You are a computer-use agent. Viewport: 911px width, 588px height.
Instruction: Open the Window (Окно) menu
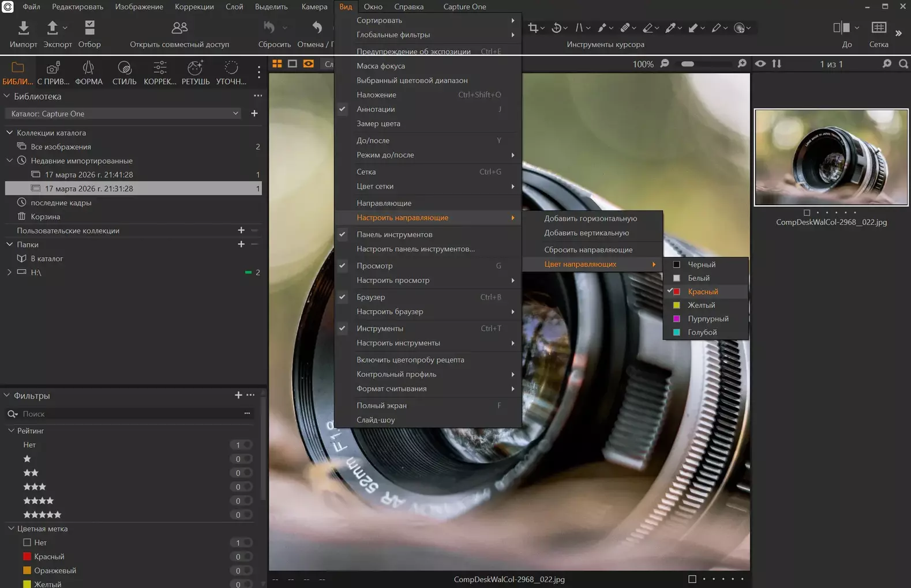pos(373,7)
